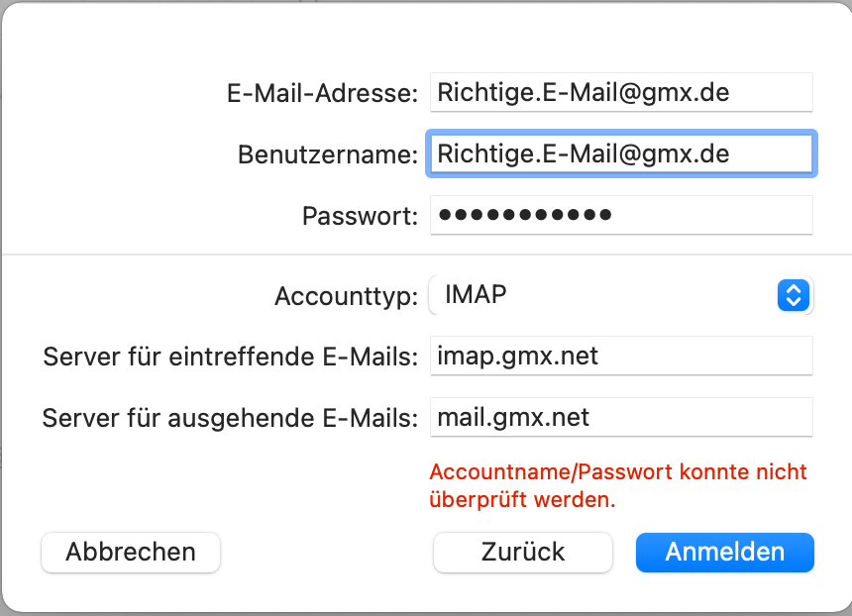Click the words überprüft werden in the error
This screenshot has width=852, height=616.
pos(522,500)
